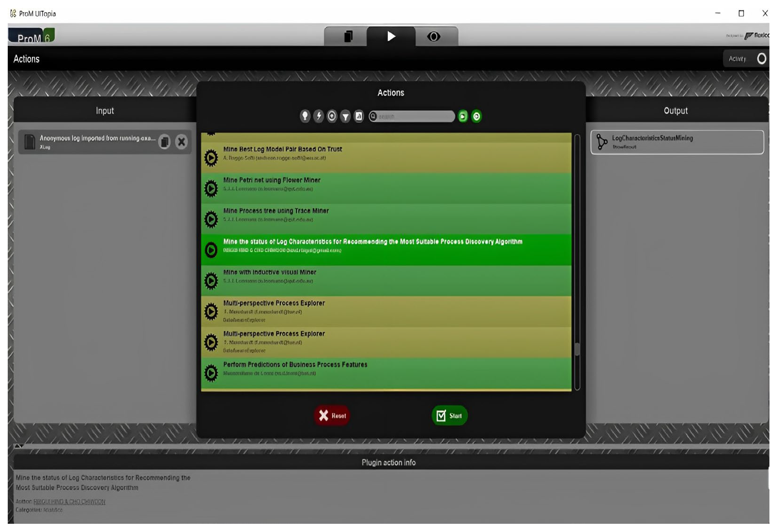Click gear icon of the highlighted Log Characteristics plugin
The height and width of the screenshot is (532, 776).
tap(211, 250)
